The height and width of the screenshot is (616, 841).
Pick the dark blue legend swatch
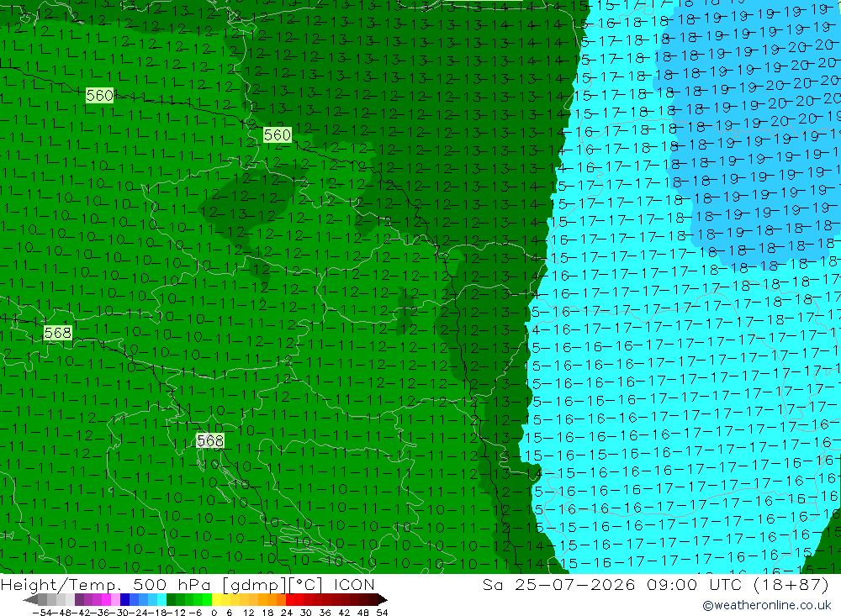124,599
